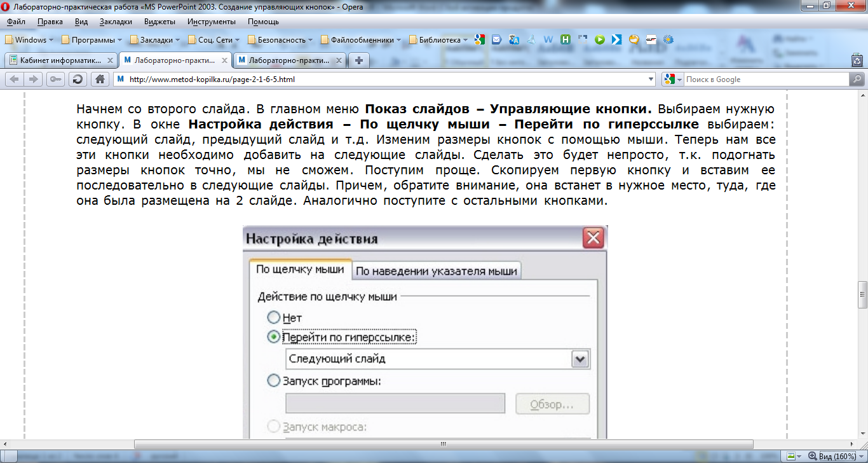The image size is (868, 463).
Task: Open the Виджеты menu
Action: (x=159, y=21)
